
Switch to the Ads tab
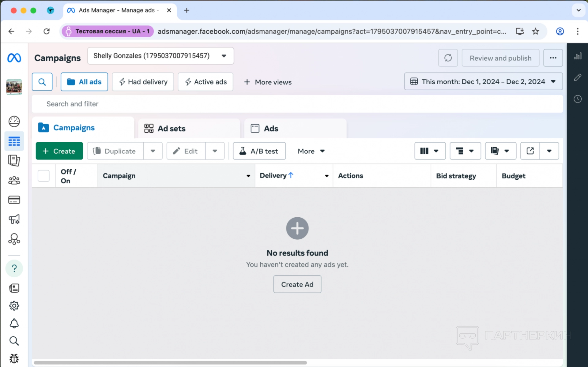(271, 129)
